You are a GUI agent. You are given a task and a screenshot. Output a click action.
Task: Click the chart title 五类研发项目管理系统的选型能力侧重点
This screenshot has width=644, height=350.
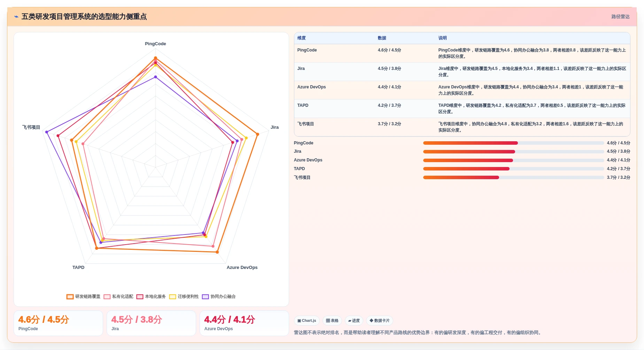pyautogui.click(x=84, y=17)
